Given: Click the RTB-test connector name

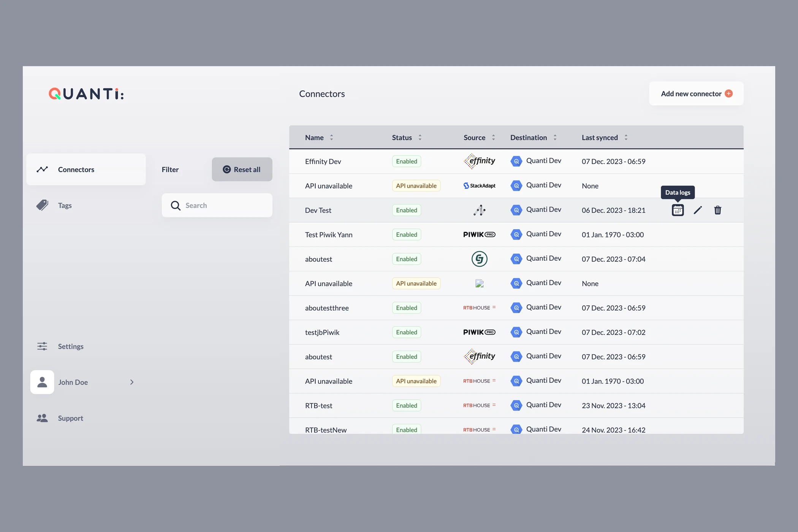Looking at the screenshot, I should point(318,405).
